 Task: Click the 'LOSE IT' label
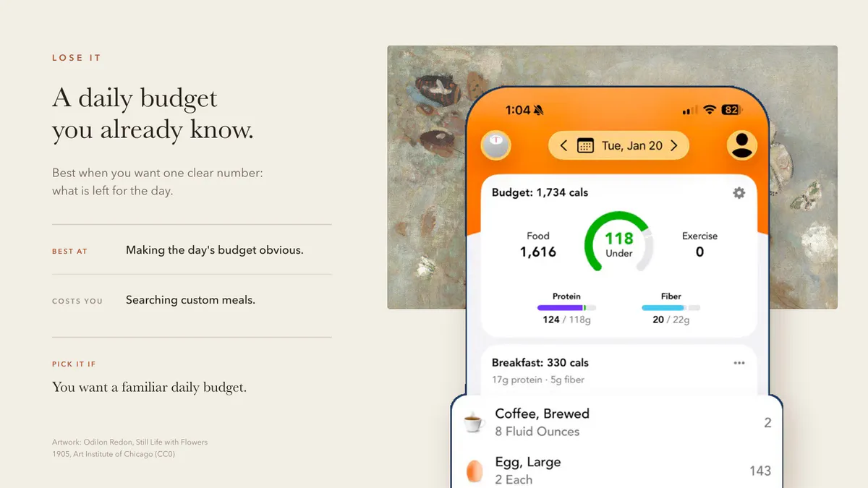click(77, 58)
